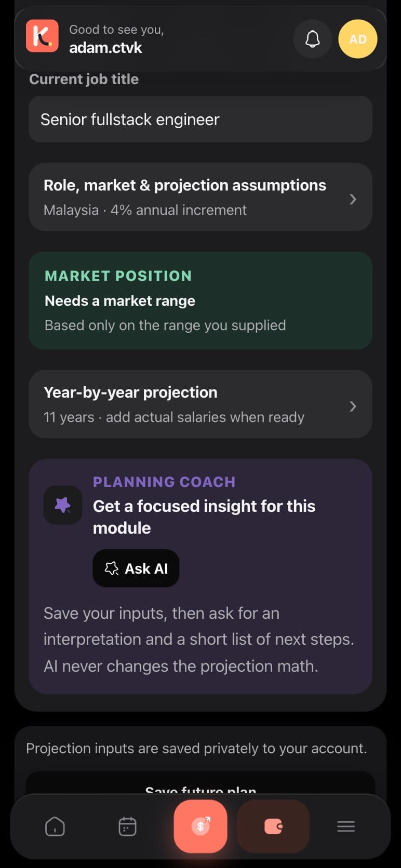
Task: Open the calendar icon in bottom bar
Action: [127, 826]
